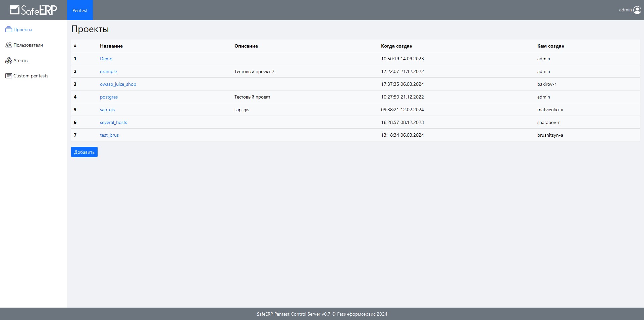
Task: Open the admin user avatar icon
Action: click(x=637, y=10)
